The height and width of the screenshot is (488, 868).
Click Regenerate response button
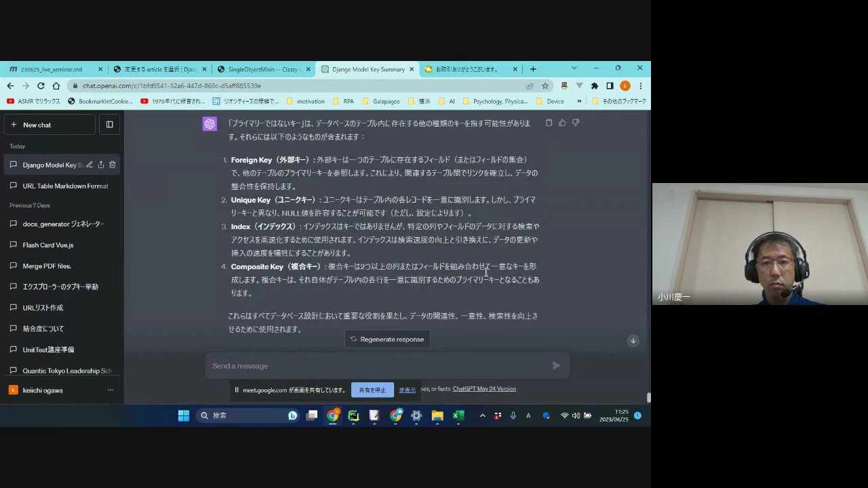tap(387, 339)
